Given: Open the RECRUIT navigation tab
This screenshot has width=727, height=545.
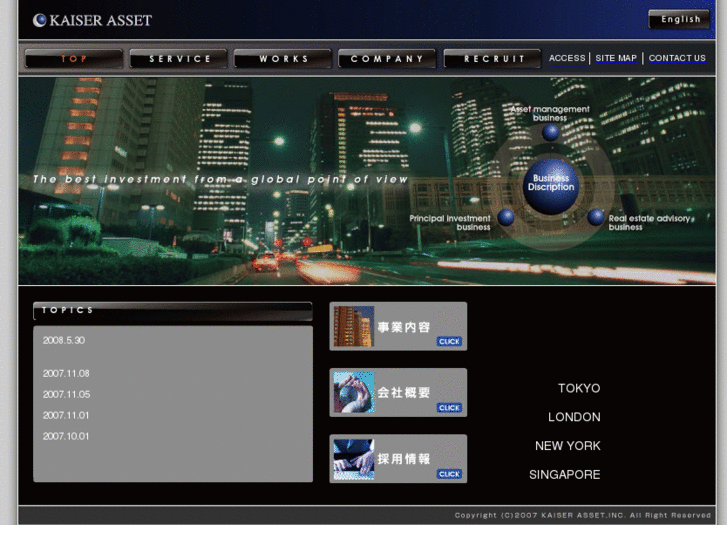Looking at the screenshot, I should pos(493,59).
